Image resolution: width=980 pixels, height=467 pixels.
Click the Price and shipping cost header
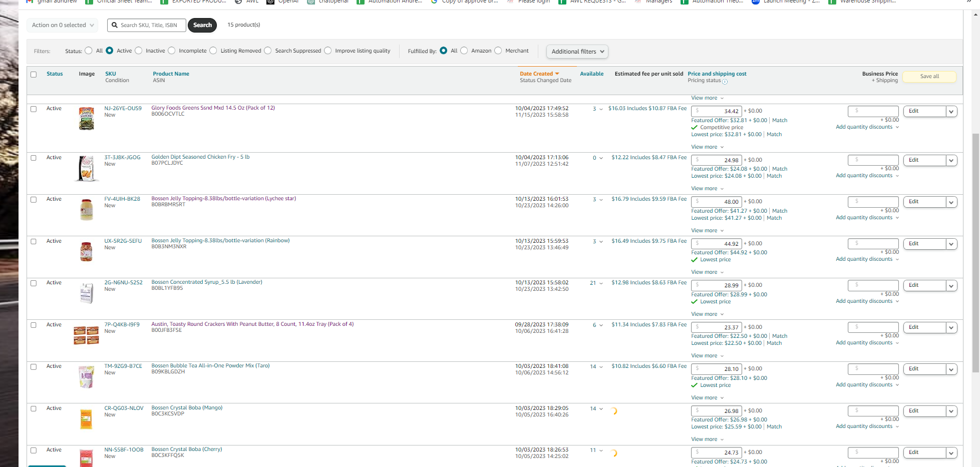coord(717,74)
